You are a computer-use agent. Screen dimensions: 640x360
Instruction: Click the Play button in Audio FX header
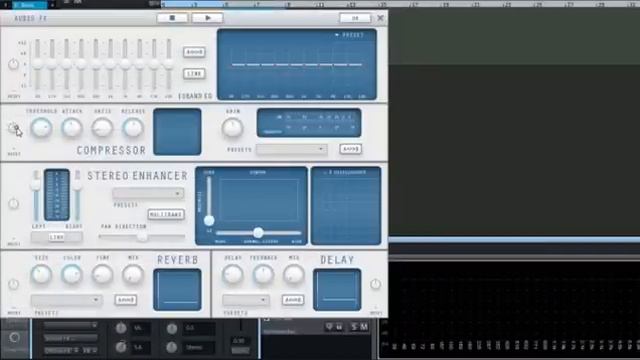[x=207, y=18]
